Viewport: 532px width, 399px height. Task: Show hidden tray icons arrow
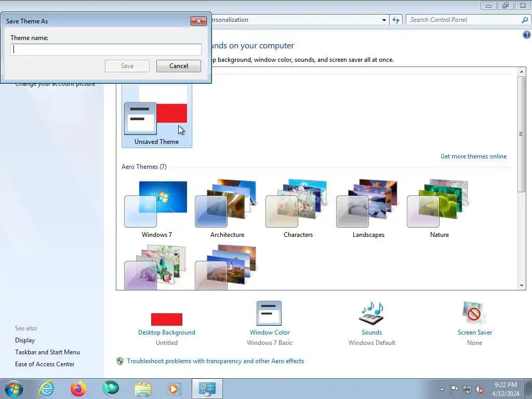click(x=442, y=389)
